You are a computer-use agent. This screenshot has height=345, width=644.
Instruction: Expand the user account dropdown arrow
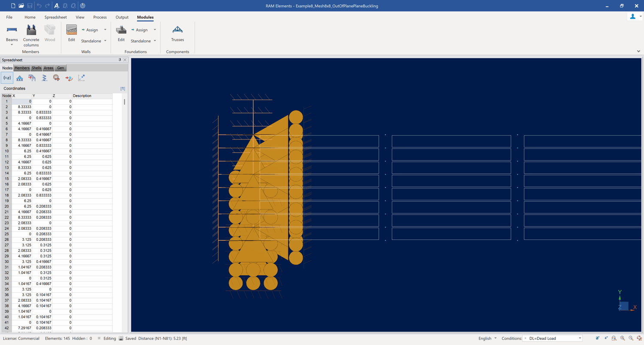[640, 16]
